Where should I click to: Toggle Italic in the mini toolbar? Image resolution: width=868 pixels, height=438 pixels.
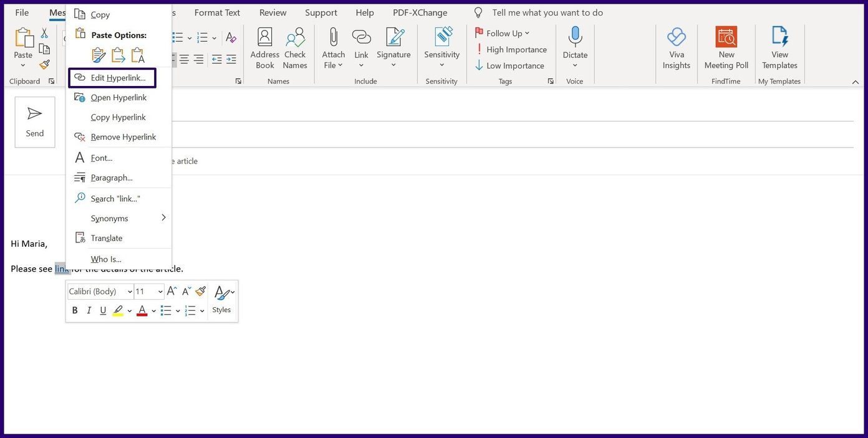click(89, 310)
